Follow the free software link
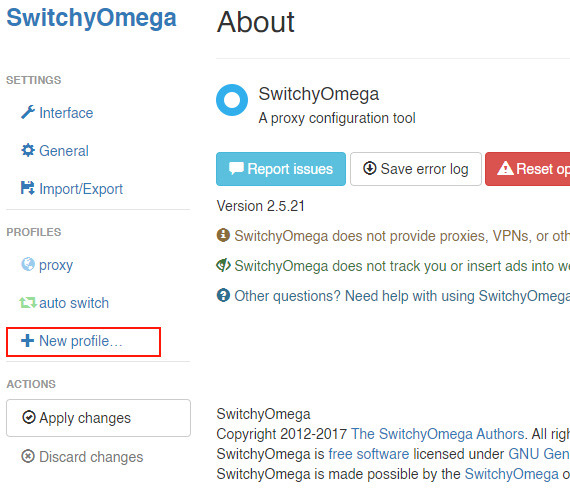This screenshot has height=489, width=570. (369, 454)
